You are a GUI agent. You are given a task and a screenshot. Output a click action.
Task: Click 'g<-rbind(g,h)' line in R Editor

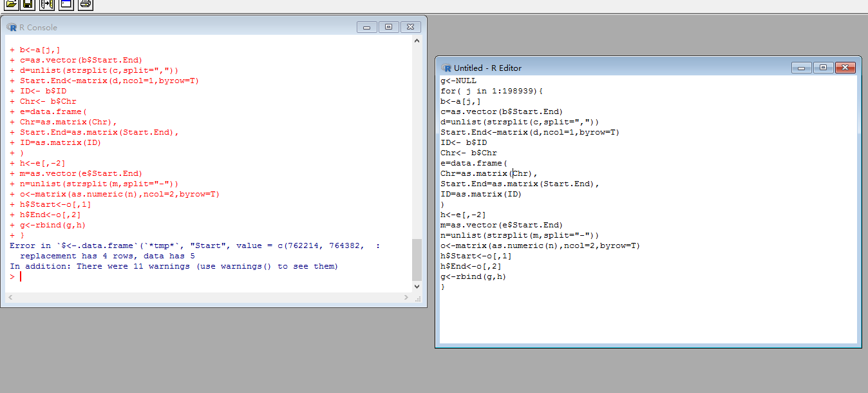point(473,276)
